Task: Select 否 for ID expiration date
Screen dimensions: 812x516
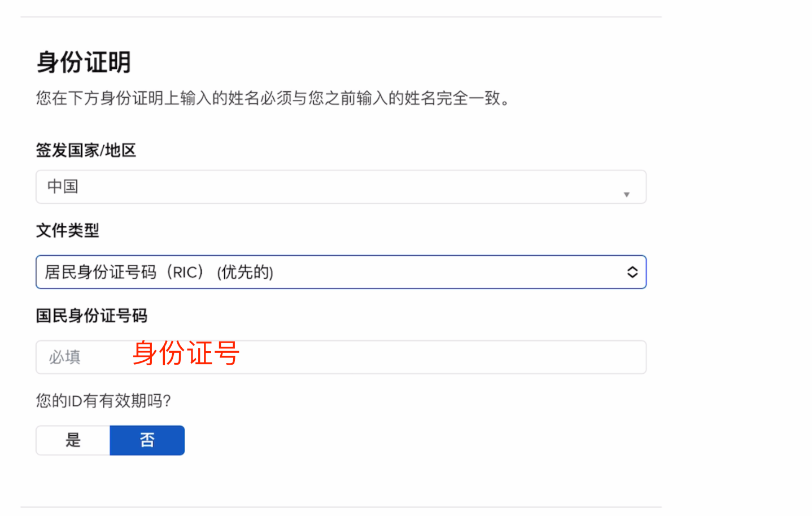Action: (147, 440)
